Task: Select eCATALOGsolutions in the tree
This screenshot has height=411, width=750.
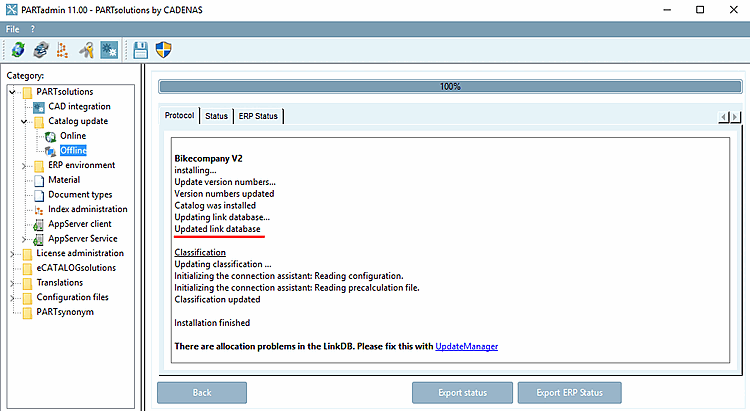Action: [76, 268]
